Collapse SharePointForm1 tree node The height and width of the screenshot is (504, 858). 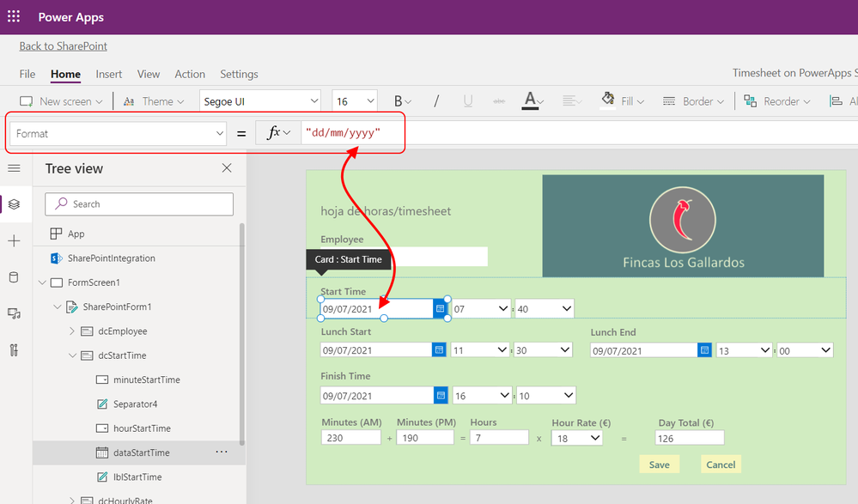coord(58,307)
